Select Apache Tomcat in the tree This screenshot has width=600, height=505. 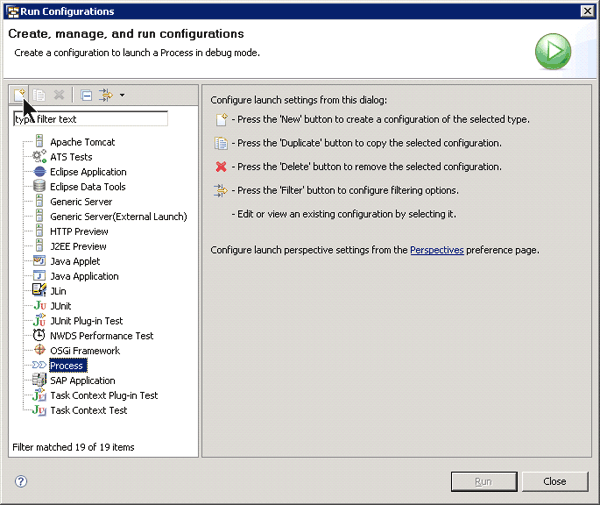click(x=82, y=142)
